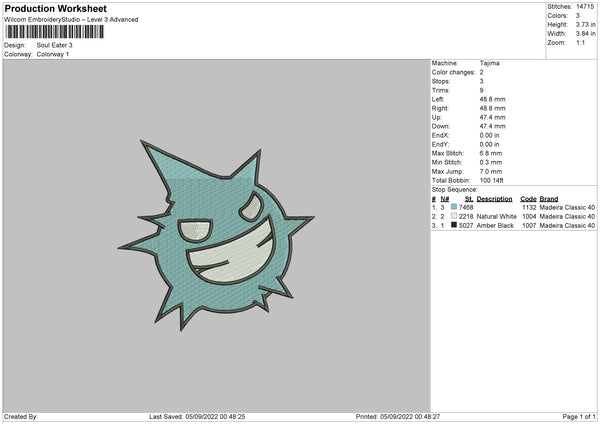Viewport: 600px width, 424px height.
Task: Click the 'Printed: 05/09/2022 00:48:27' text
Action: pyautogui.click(x=398, y=417)
